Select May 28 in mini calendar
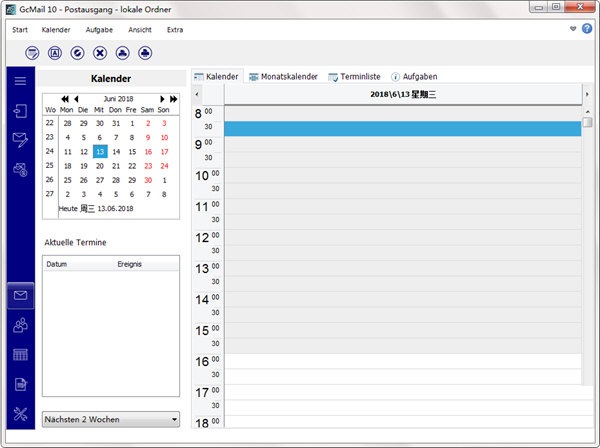Screen dimensions: 600x448 click(68, 123)
